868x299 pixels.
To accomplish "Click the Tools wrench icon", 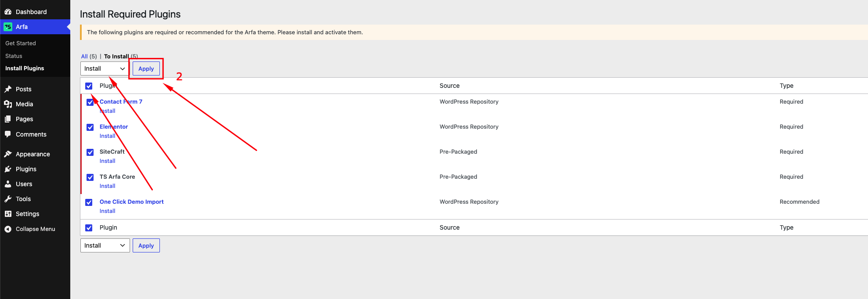I will [x=8, y=199].
